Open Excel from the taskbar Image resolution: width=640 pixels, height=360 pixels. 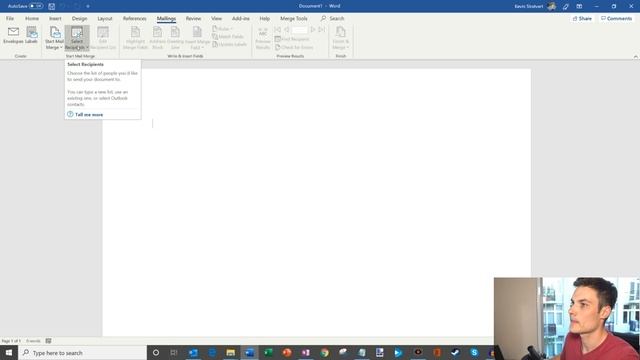click(268, 353)
